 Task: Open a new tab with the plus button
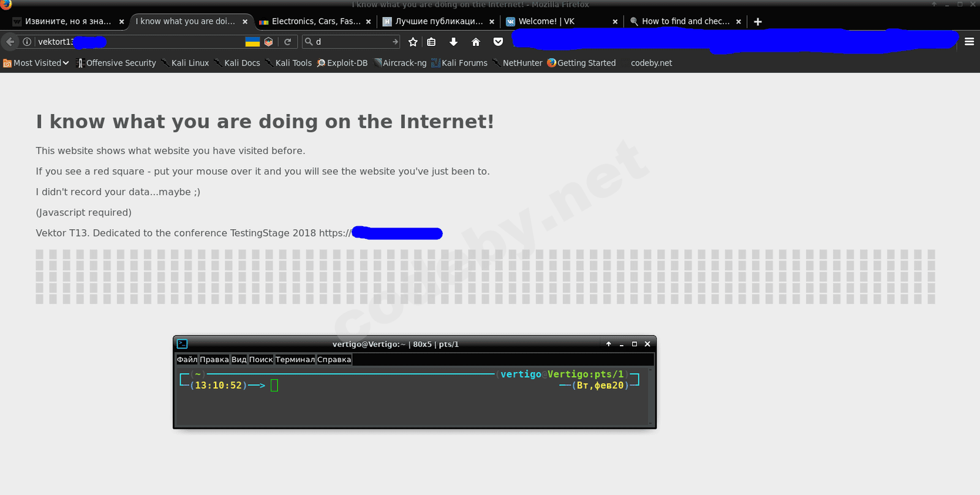[x=758, y=21]
